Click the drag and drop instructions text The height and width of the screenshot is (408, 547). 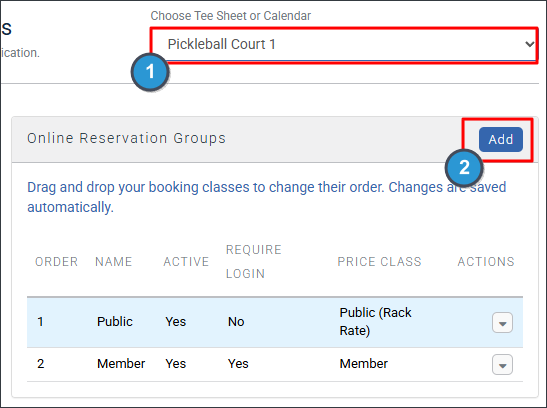click(267, 197)
